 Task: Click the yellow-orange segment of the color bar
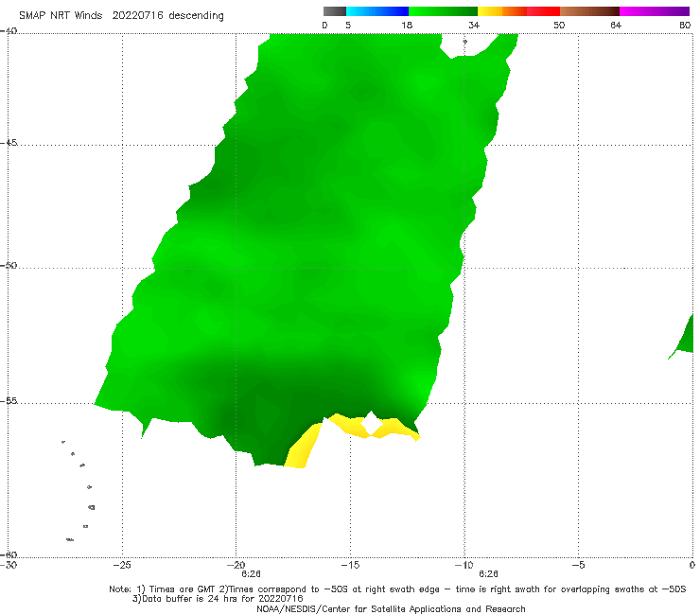click(501, 11)
